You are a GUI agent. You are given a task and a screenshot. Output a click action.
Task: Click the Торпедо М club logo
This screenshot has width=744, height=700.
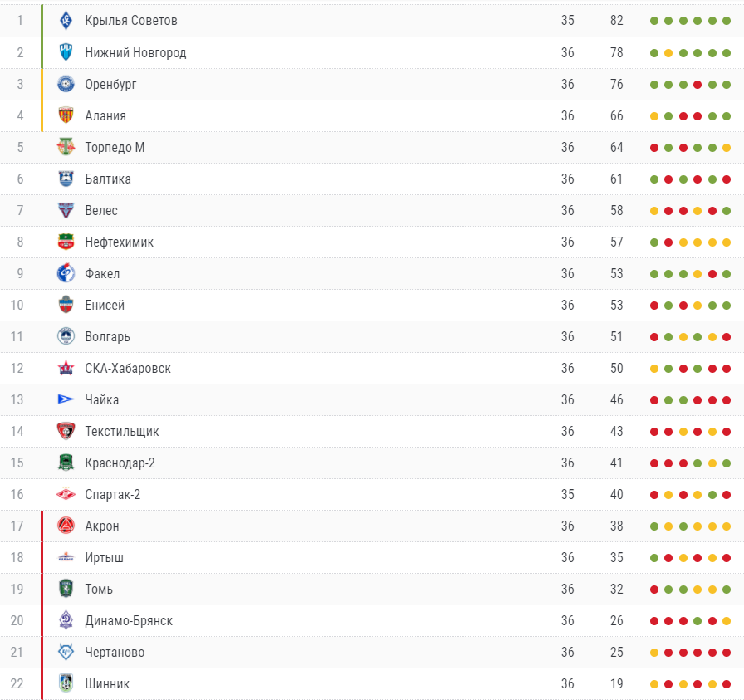tap(66, 147)
